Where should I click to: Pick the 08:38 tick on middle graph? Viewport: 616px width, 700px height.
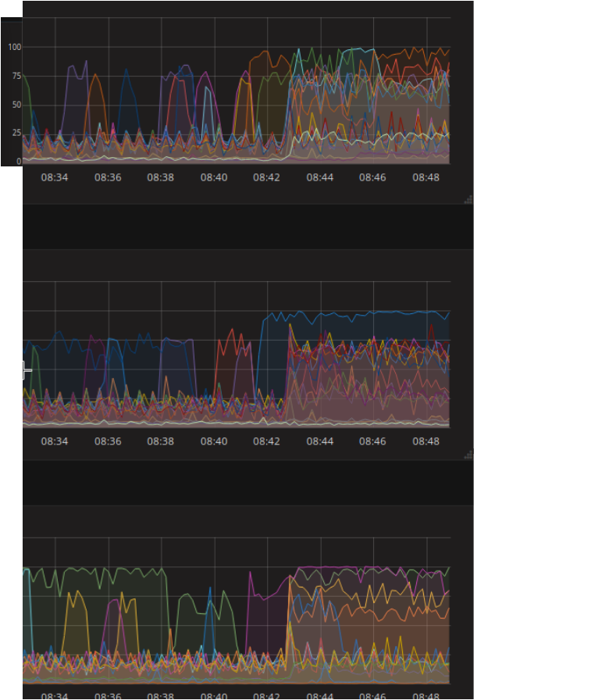[161, 441]
